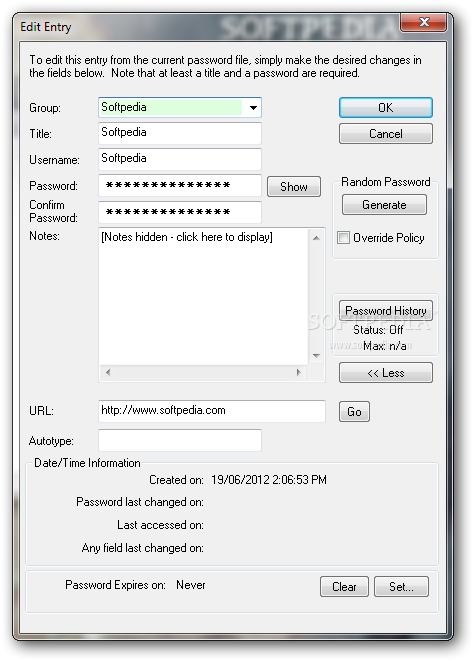The width and height of the screenshot is (474, 661).
Task: Show the hidden password
Action: (294, 186)
